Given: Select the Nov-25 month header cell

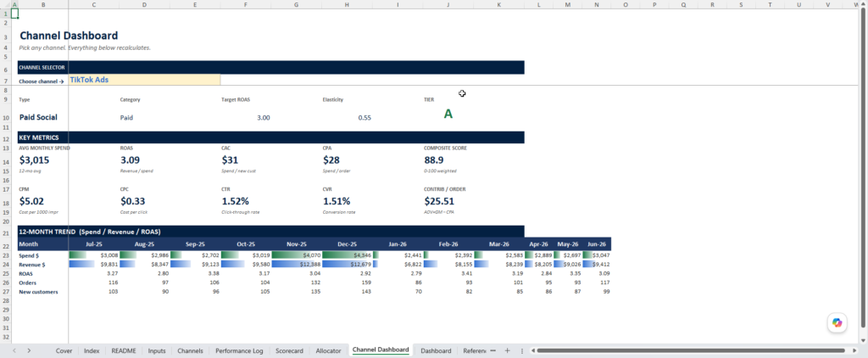Looking at the screenshot, I should [296, 243].
